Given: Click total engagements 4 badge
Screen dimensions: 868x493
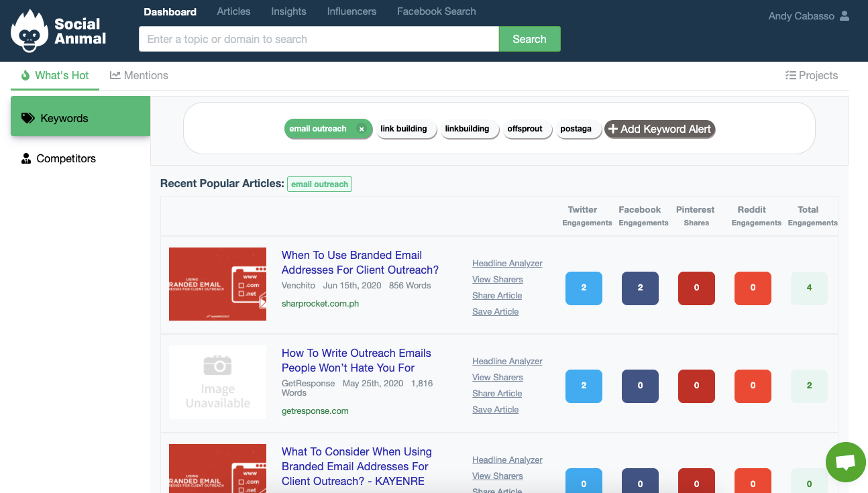Looking at the screenshot, I should click(809, 287).
